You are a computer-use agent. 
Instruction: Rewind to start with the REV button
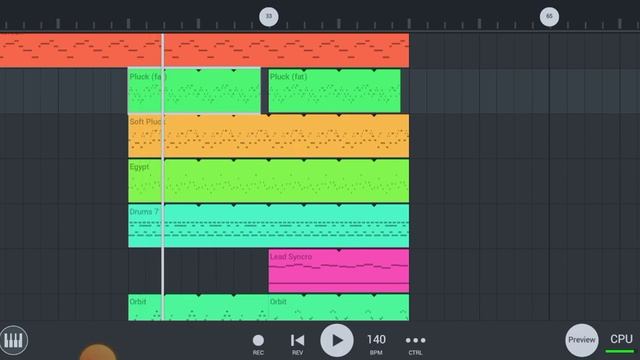[297, 344]
